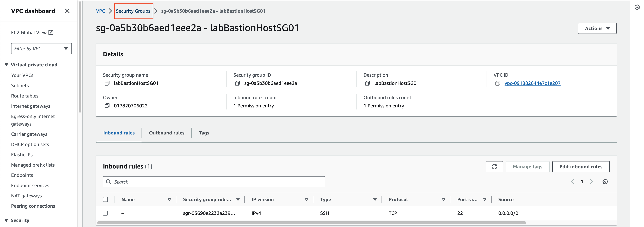The image size is (644, 227).
Task: Click the VPC breadcrumb link
Action: click(x=101, y=11)
